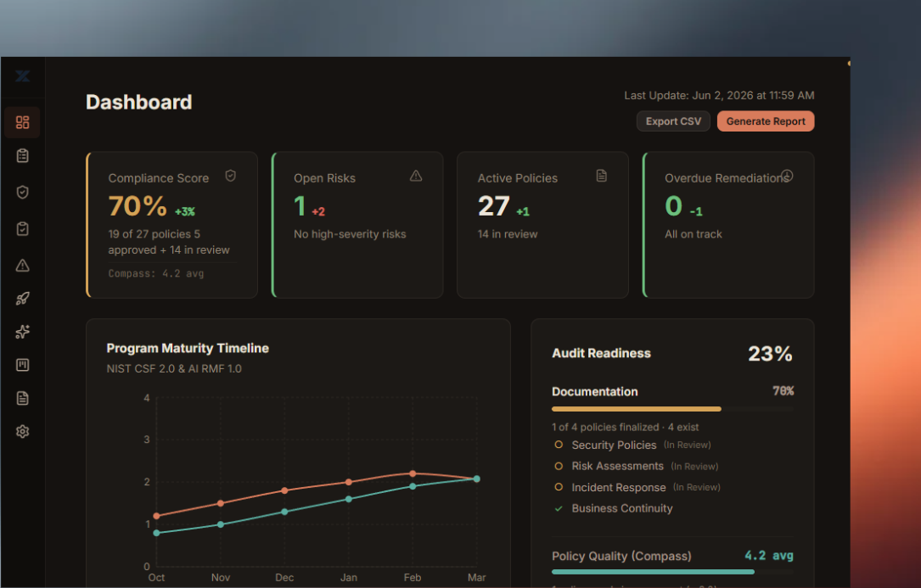
Task: Click the orange Oct data point on chart
Action: [x=156, y=516]
